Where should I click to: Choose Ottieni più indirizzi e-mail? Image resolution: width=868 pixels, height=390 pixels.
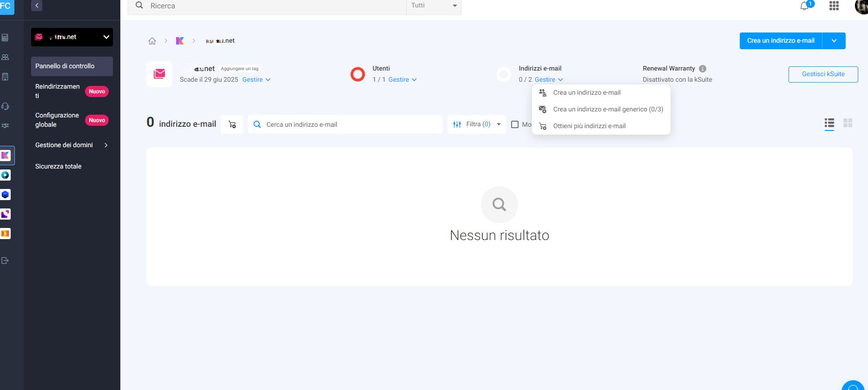click(601, 126)
